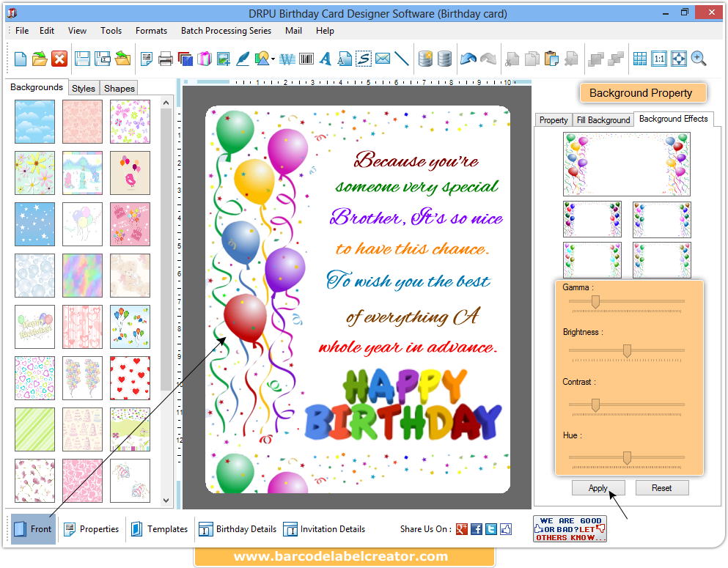Print the birthday card
The height and width of the screenshot is (568, 728).
pyautogui.click(x=166, y=58)
